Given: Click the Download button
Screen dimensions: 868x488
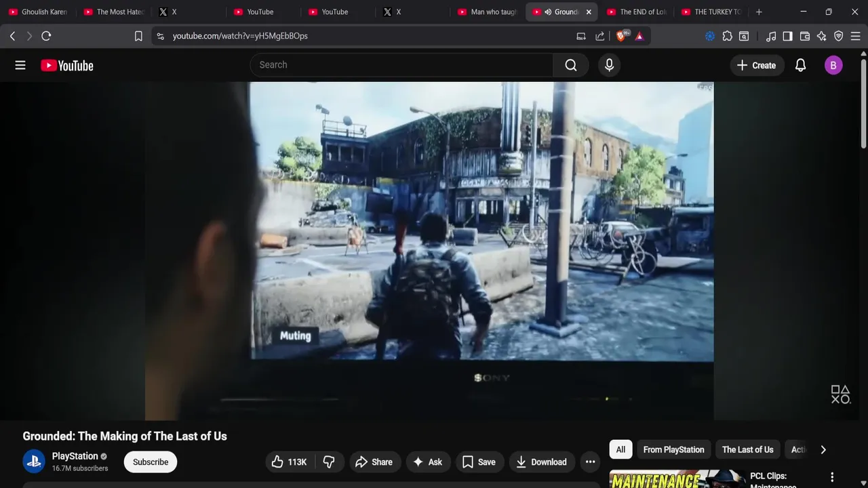Looking at the screenshot, I should tap(542, 462).
